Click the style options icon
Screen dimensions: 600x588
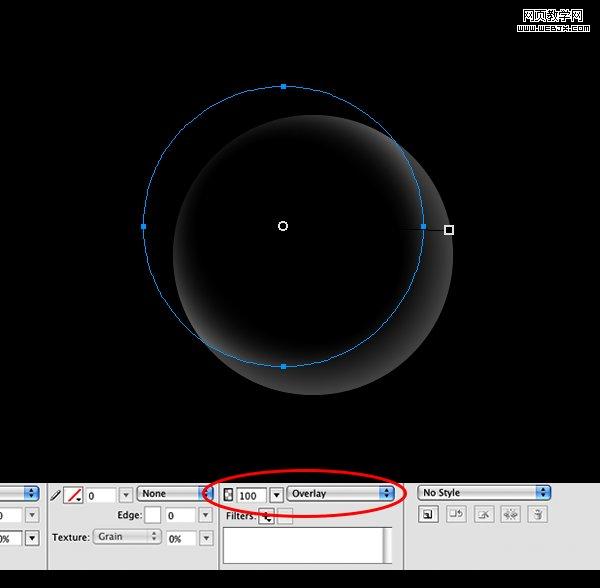point(510,514)
